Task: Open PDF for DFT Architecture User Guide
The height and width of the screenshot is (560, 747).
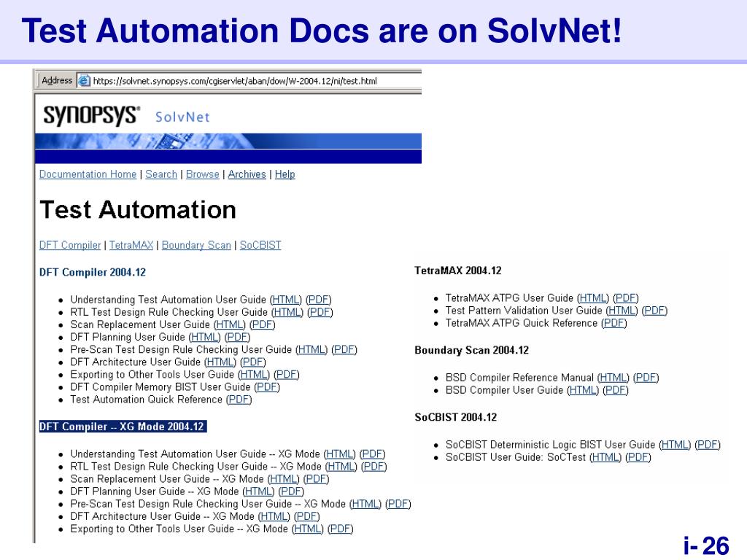Action: pyautogui.click(x=253, y=362)
